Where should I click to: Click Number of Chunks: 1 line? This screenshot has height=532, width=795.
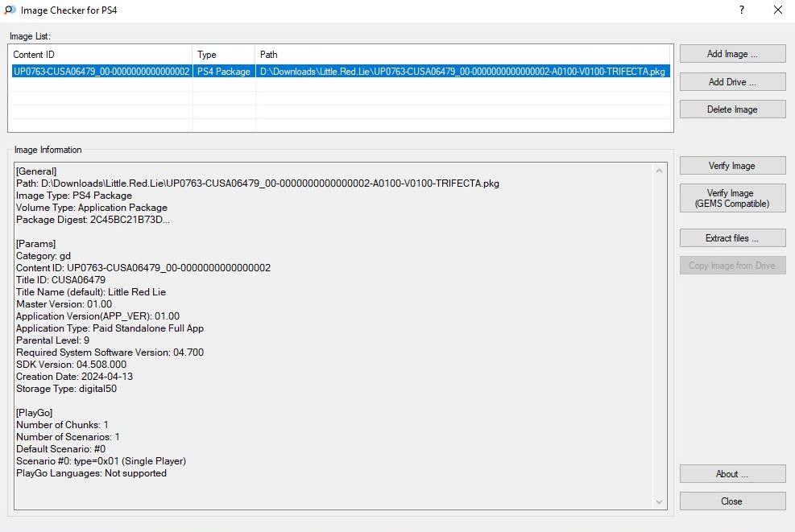(62, 425)
